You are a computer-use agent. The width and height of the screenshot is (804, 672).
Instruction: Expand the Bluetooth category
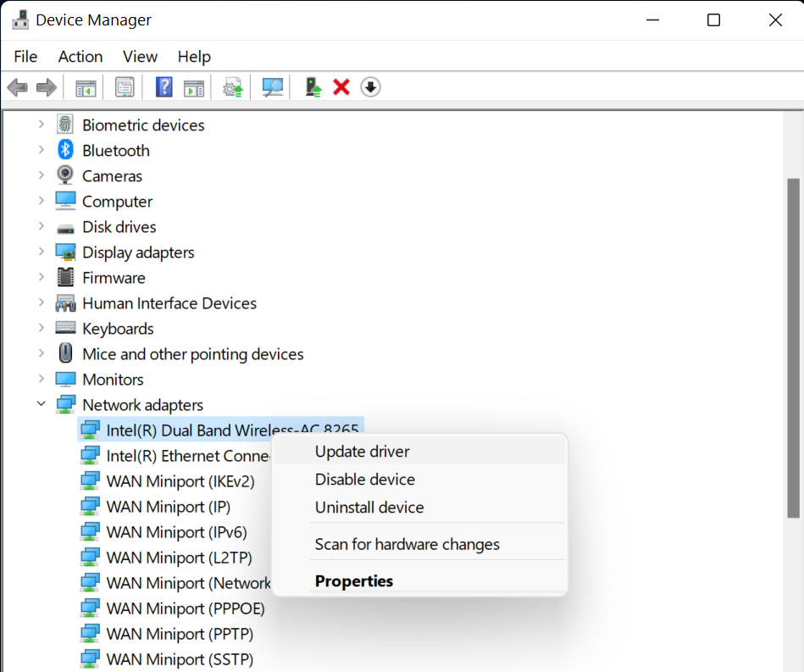[41, 150]
